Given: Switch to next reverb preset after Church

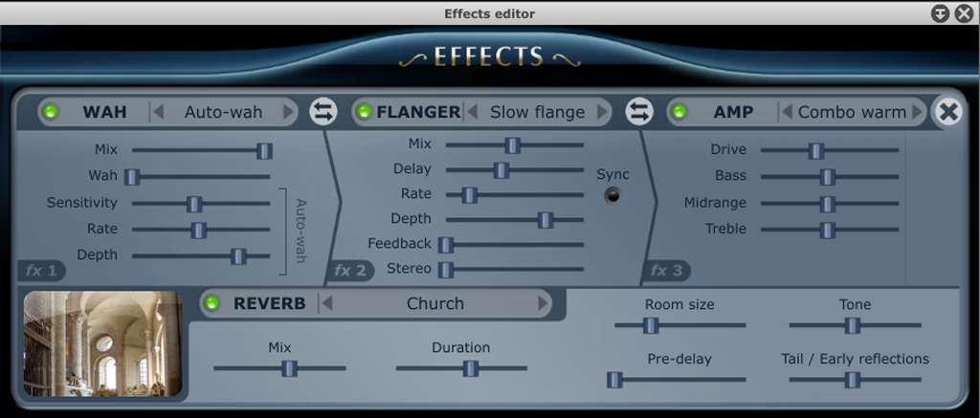Looking at the screenshot, I should 544,303.
